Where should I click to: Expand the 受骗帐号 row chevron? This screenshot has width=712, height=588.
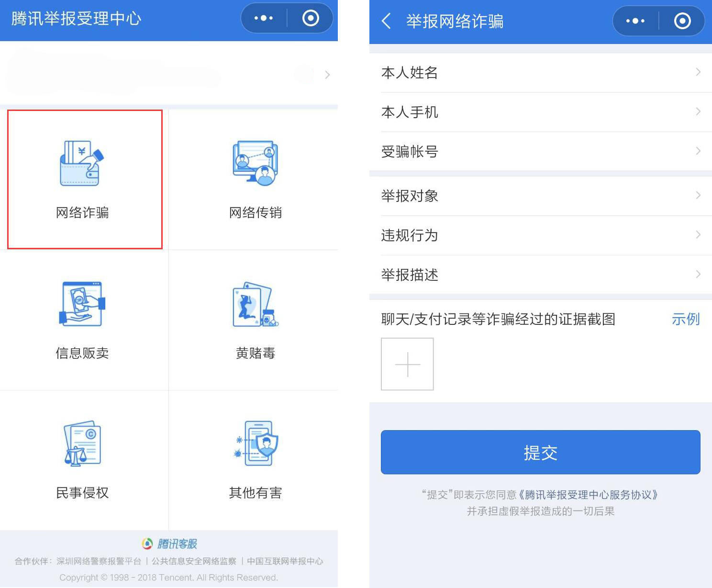pyautogui.click(x=698, y=151)
